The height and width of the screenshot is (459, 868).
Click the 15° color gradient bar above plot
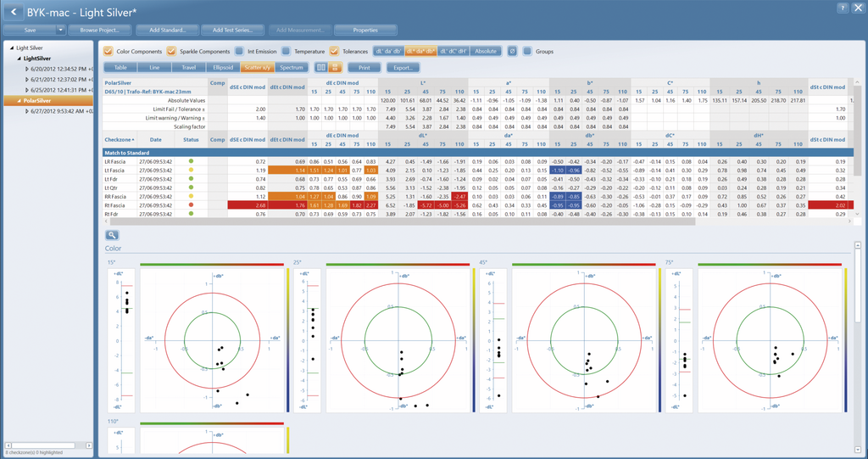212,265
